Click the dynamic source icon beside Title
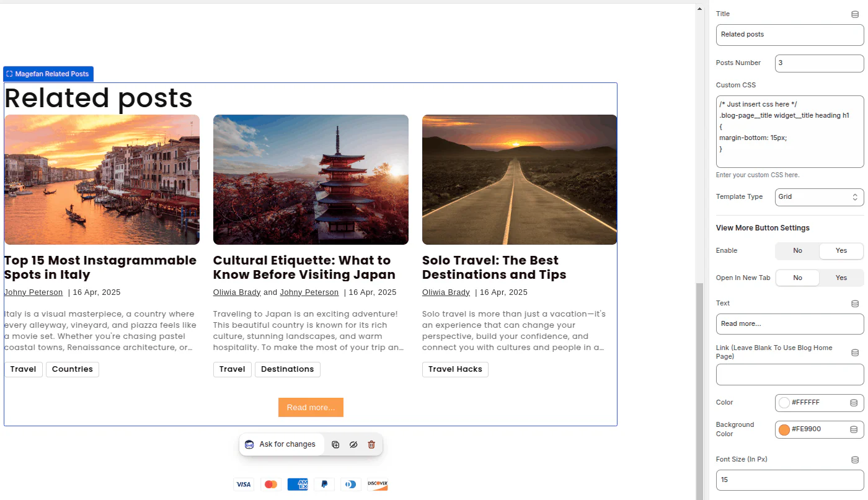Screen dimensions: 868x500 pyautogui.click(x=855, y=14)
